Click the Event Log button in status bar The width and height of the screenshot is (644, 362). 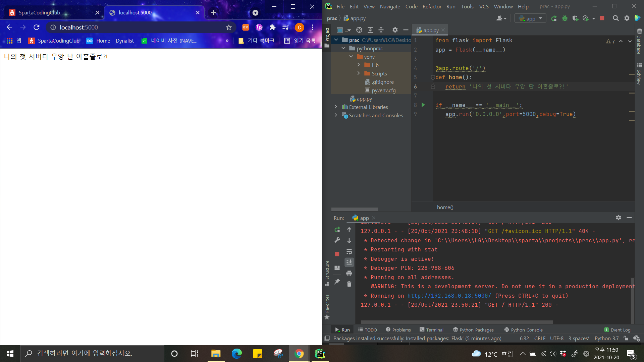[x=617, y=330]
